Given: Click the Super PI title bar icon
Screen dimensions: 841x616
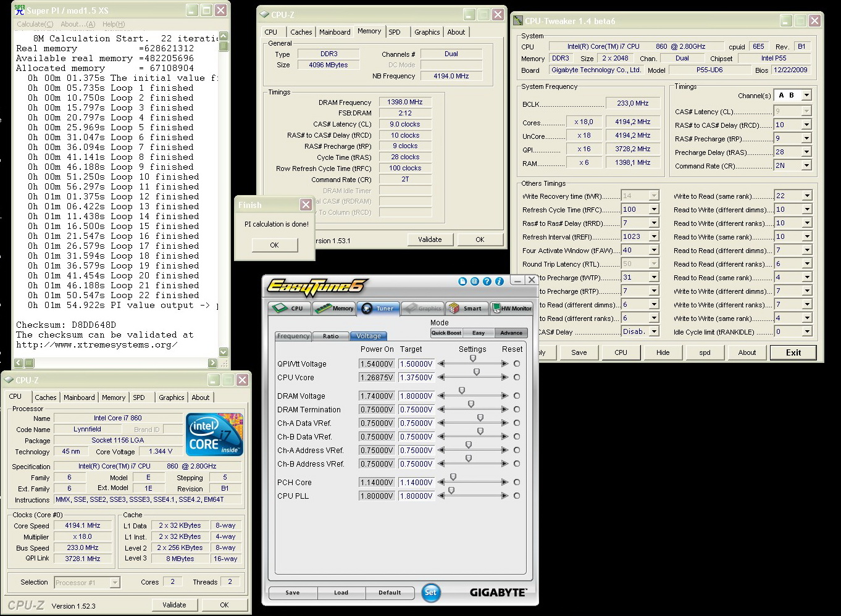Looking at the screenshot, I should pos(20,9).
